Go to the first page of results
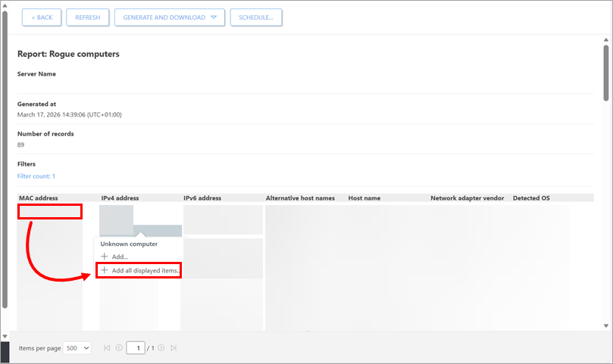Image resolution: width=613 pixels, height=364 pixels. 107,348
